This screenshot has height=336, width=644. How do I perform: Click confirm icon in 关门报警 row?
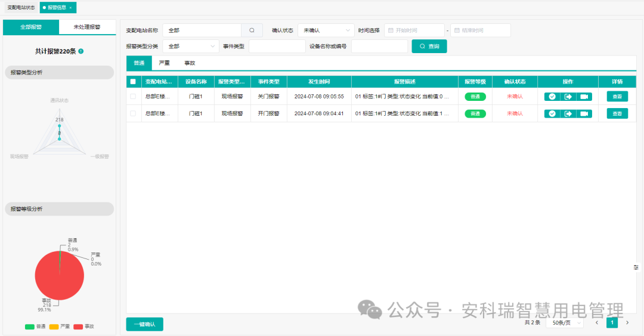click(x=552, y=97)
